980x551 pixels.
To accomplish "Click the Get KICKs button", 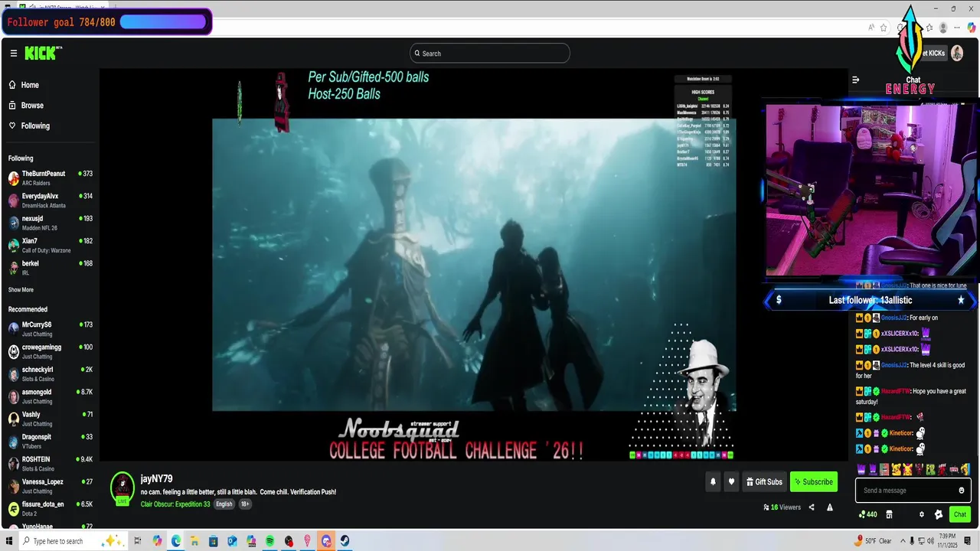I will point(933,53).
